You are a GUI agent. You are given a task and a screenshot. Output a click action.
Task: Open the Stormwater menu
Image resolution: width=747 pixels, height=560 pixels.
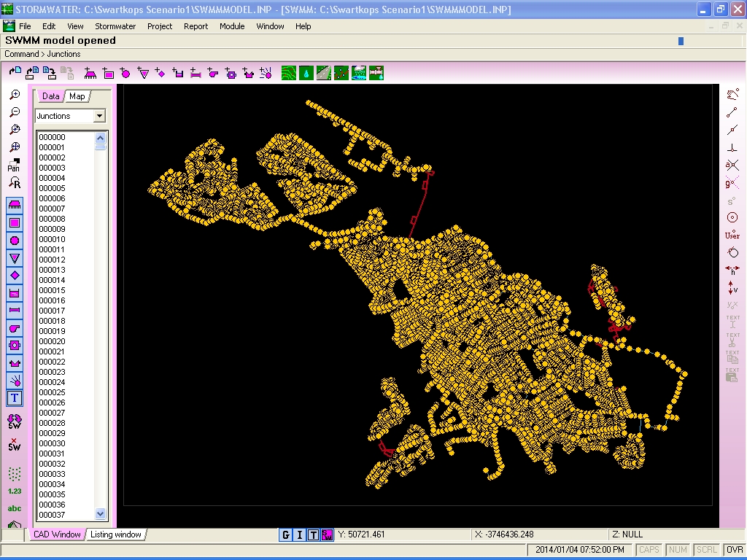(x=115, y=26)
